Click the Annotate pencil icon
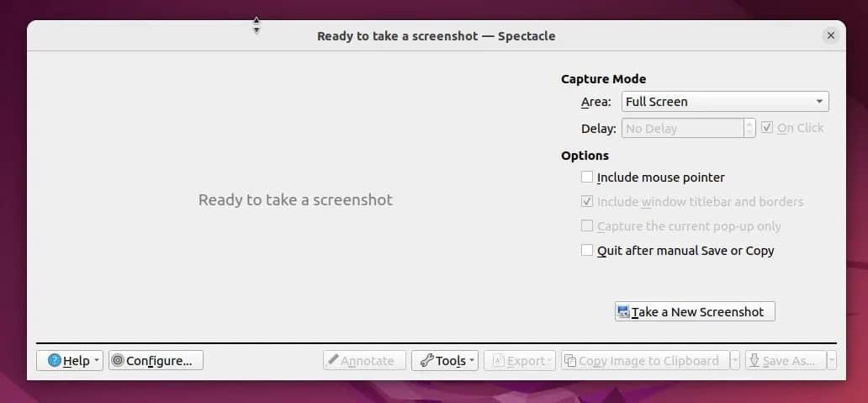The image size is (868, 403). (x=333, y=361)
